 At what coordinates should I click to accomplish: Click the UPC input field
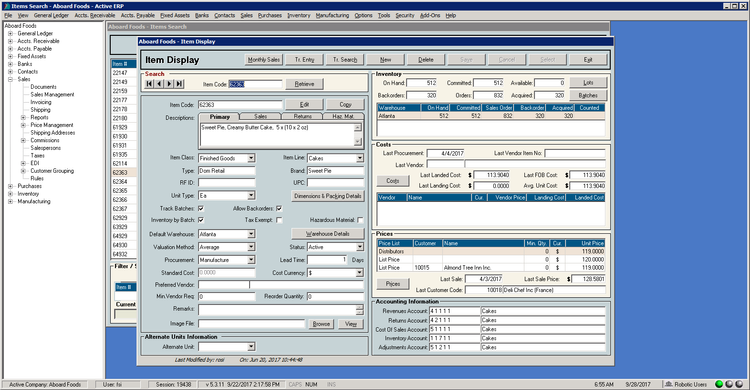(x=335, y=183)
